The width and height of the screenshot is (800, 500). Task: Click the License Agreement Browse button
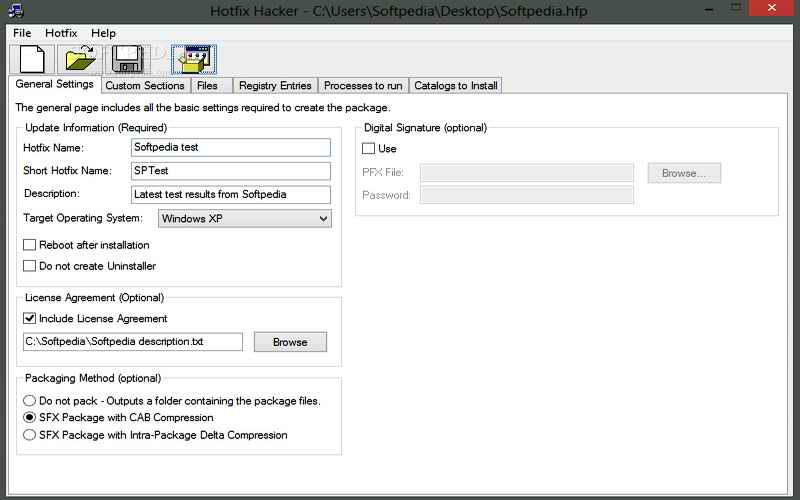pyautogui.click(x=290, y=342)
